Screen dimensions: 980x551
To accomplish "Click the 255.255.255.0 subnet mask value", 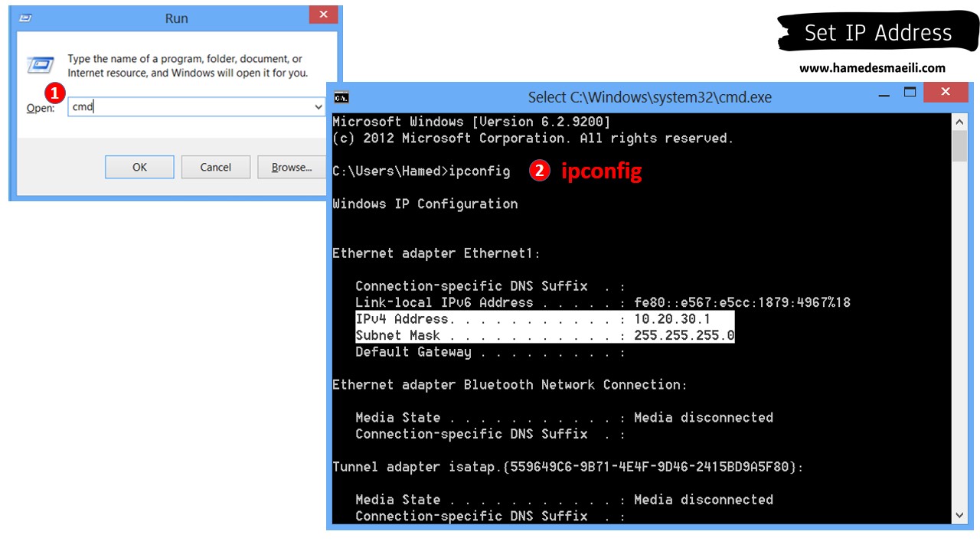I will click(x=684, y=335).
